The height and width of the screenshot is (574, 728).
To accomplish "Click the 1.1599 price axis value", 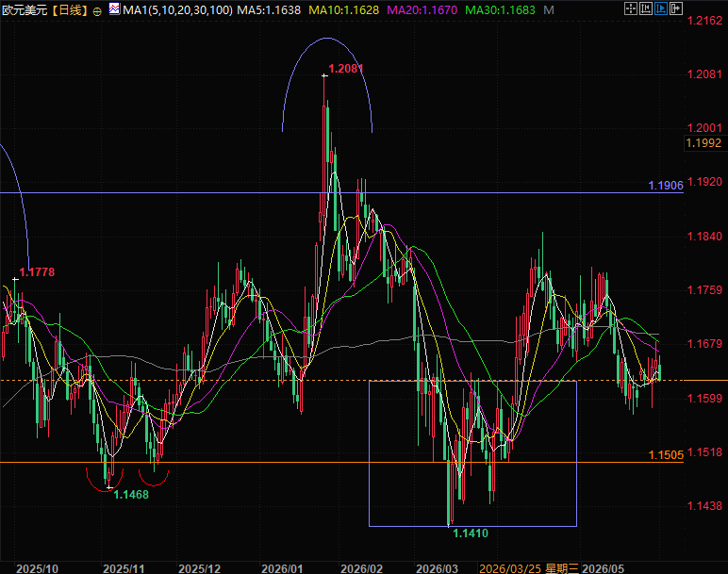I will pyautogui.click(x=704, y=398).
